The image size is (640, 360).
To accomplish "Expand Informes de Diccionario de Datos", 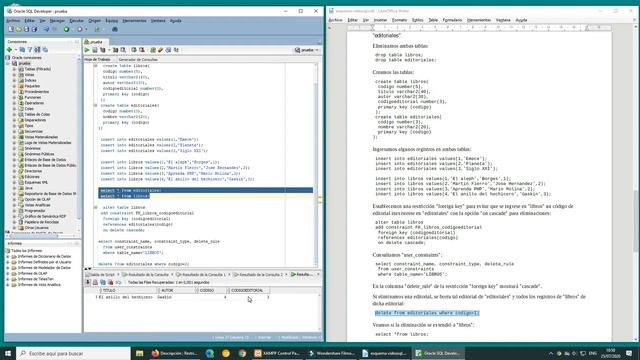I will (x=8, y=256).
